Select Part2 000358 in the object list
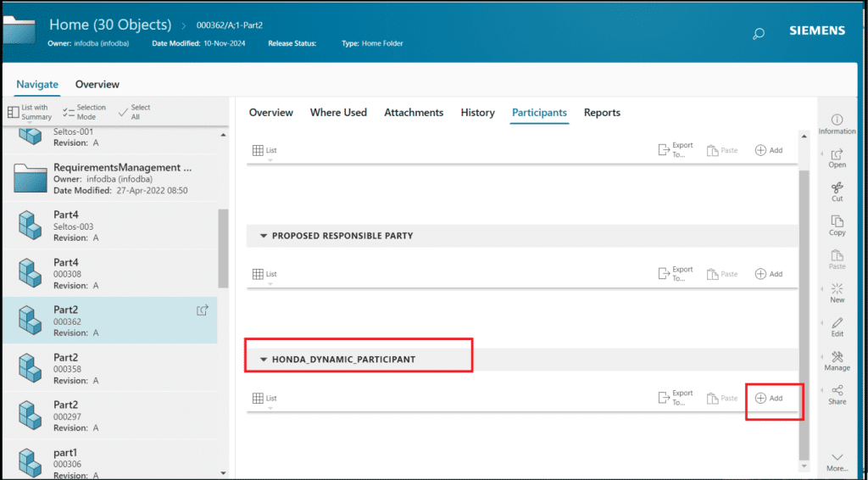 (x=109, y=370)
